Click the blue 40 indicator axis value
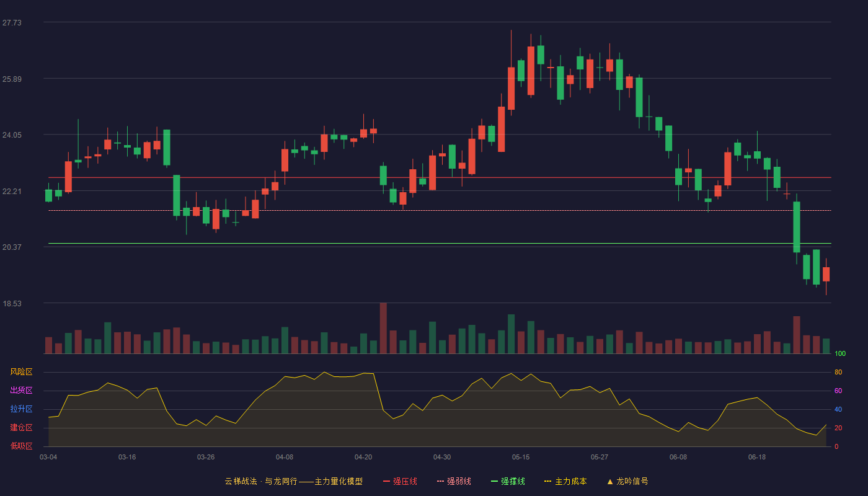This screenshot has height=496, width=868. point(838,409)
